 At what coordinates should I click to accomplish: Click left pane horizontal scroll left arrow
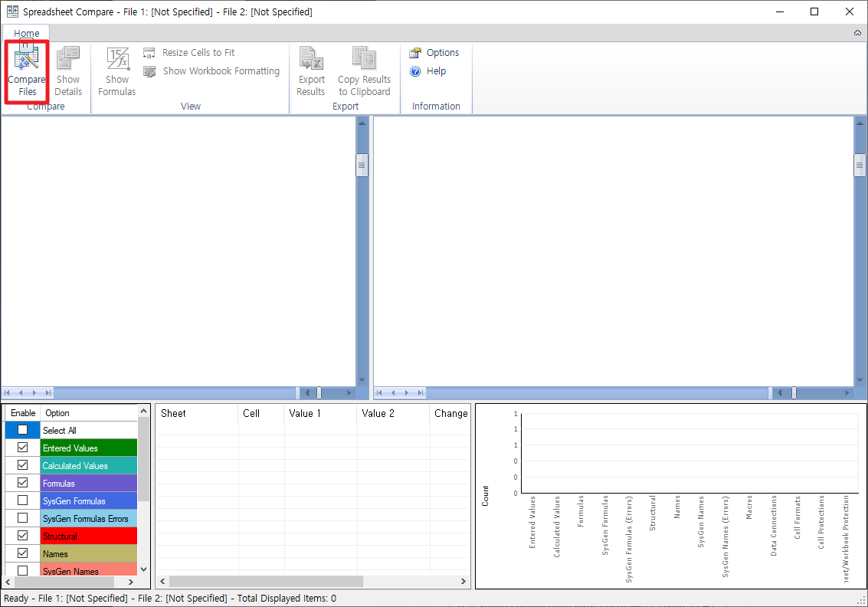(307, 392)
